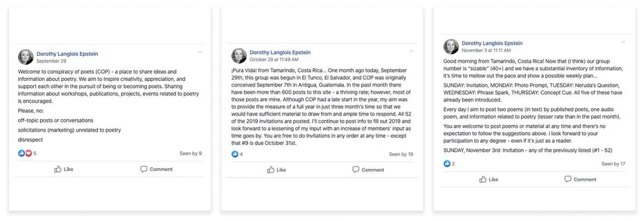Click the heart reaction icon on the welcome post

[29, 153]
